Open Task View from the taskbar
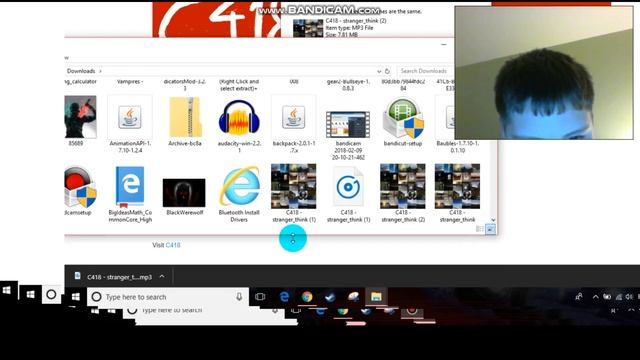640x360 pixels. [260, 297]
